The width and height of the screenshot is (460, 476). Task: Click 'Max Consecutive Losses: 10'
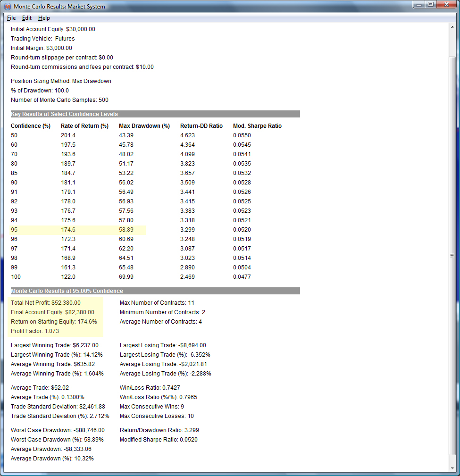click(157, 416)
